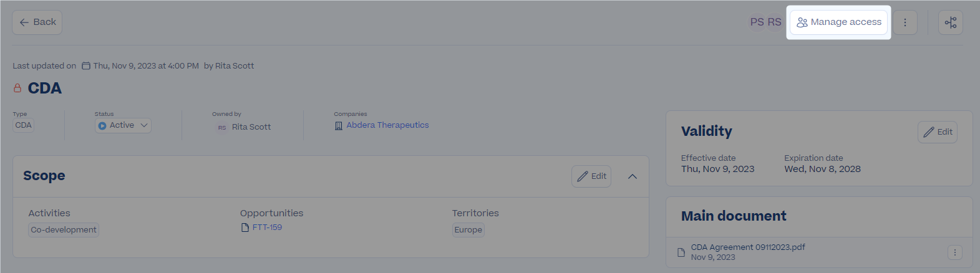This screenshot has height=273, width=980.
Task: Click the Back button
Action: pyautogui.click(x=37, y=22)
